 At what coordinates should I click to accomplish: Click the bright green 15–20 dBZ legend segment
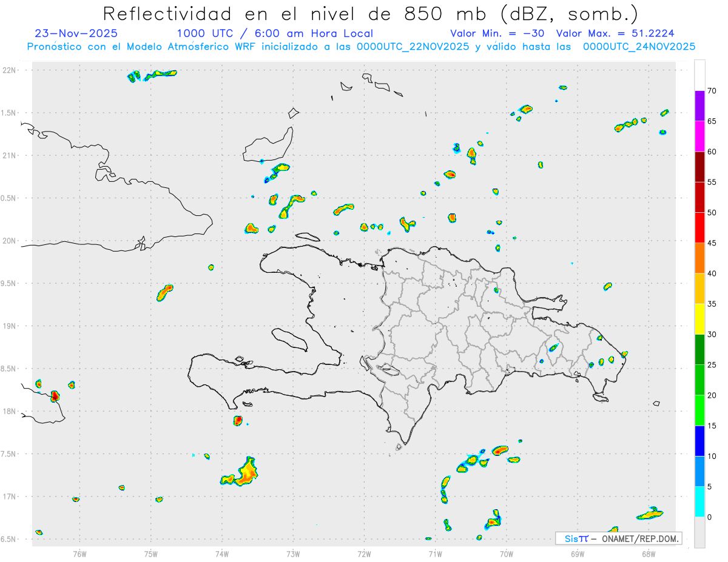pyautogui.click(x=699, y=410)
